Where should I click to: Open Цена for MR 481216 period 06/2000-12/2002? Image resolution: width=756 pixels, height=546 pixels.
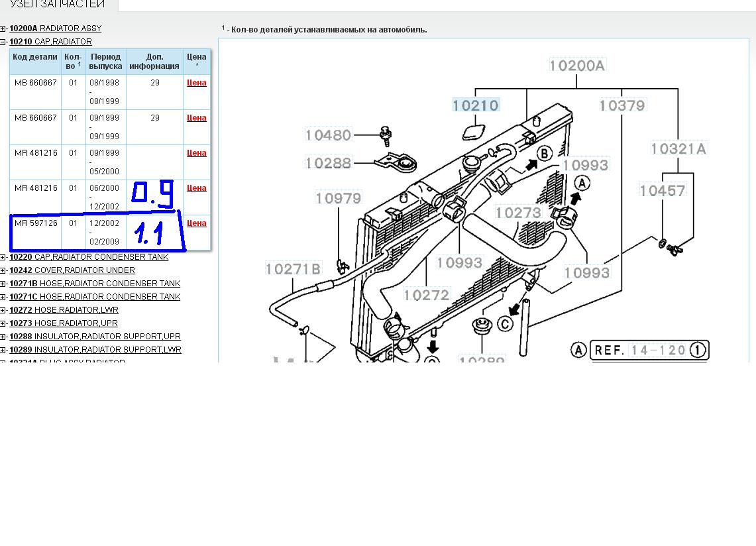197,188
